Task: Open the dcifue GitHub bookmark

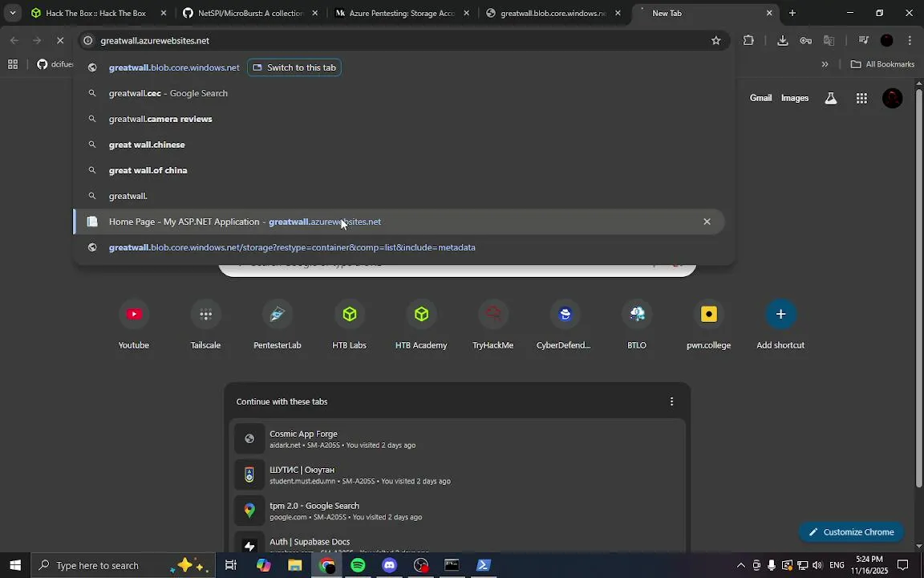Action: pos(55,64)
